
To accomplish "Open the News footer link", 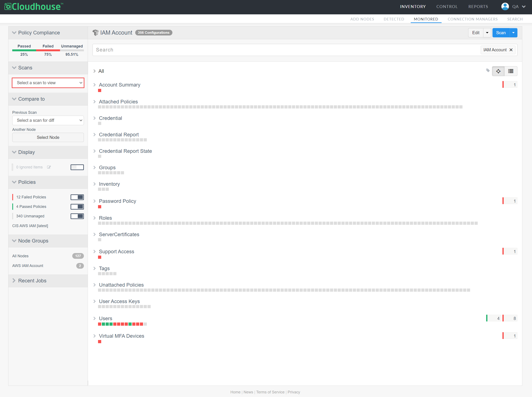I will [x=248, y=392].
